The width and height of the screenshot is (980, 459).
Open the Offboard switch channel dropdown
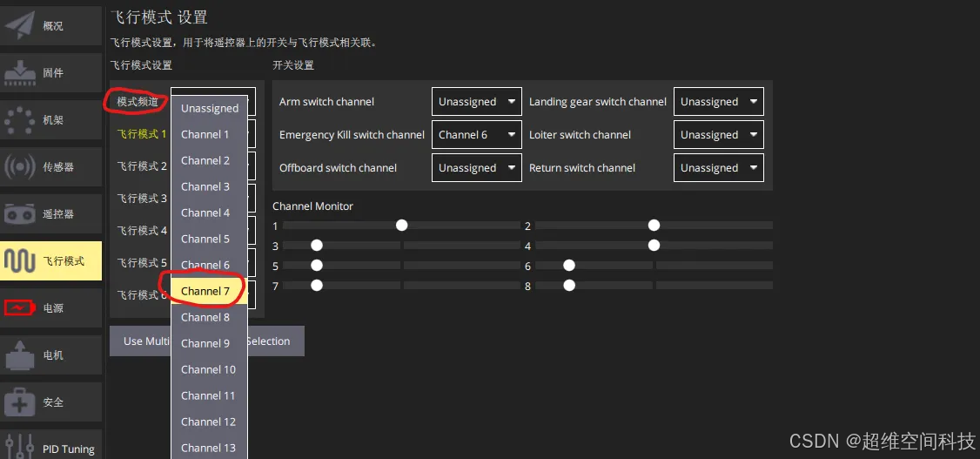coord(477,167)
